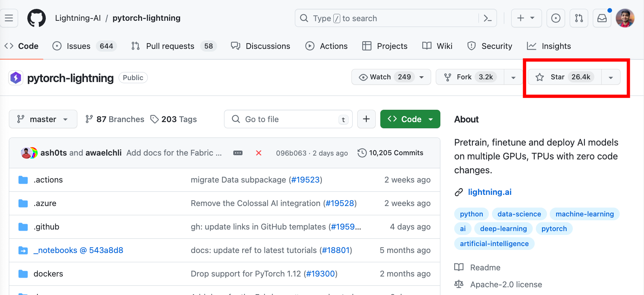Open the Insights tab
Screen dimensions: 644x295
pyautogui.click(x=549, y=46)
